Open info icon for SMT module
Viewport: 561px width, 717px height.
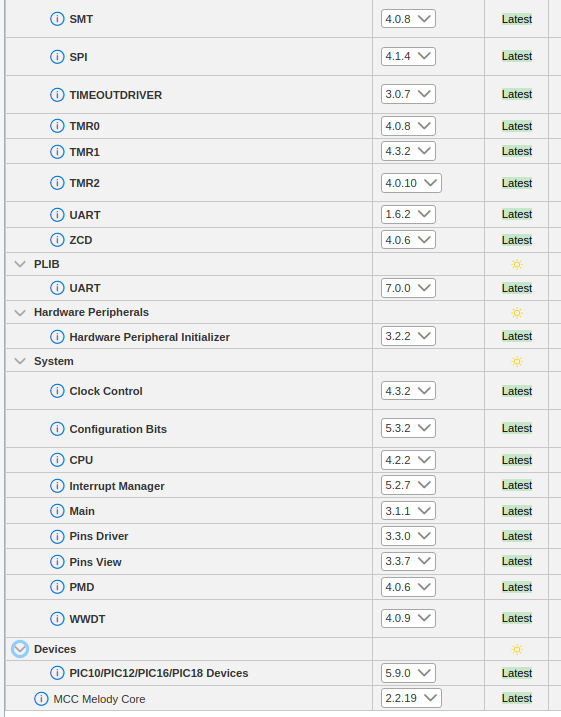[x=57, y=19]
